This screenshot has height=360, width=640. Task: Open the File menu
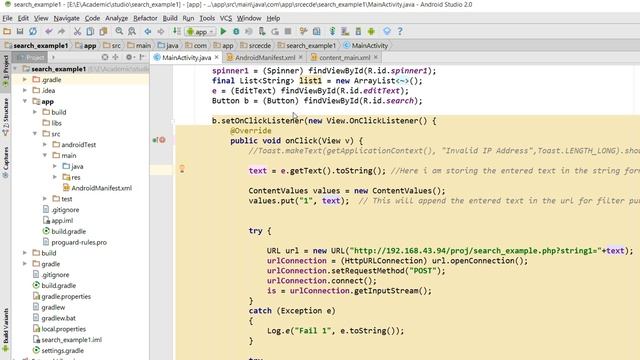(x=7, y=18)
